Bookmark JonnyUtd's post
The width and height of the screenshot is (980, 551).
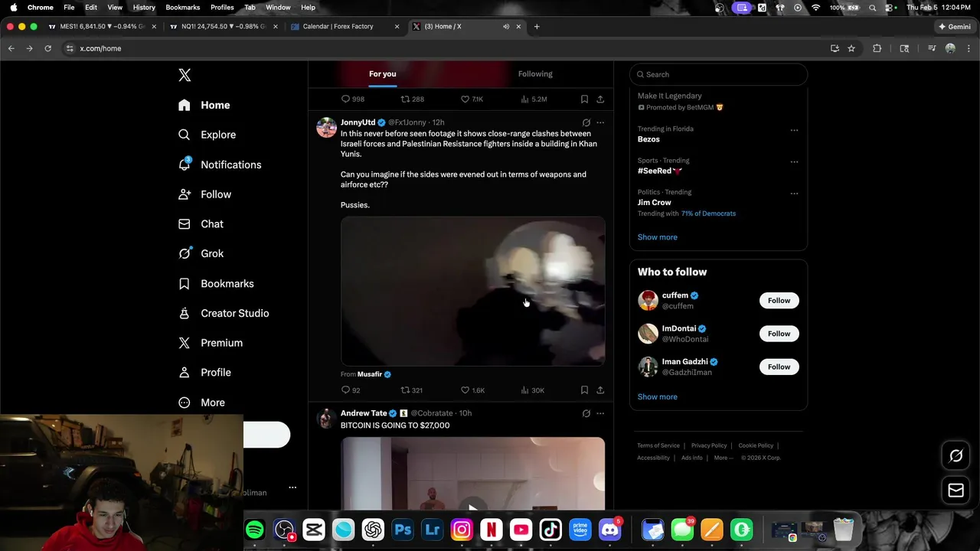pyautogui.click(x=584, y=390)
